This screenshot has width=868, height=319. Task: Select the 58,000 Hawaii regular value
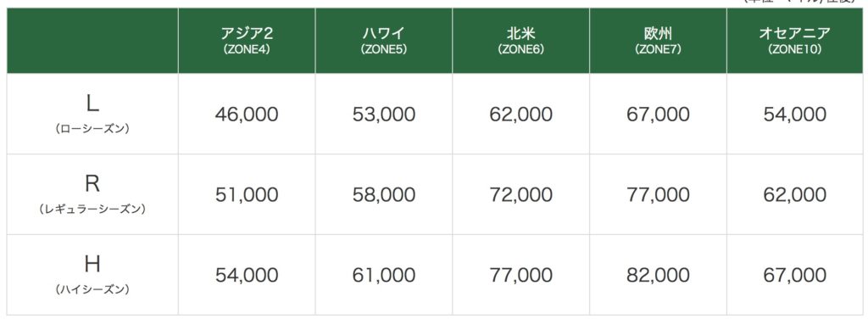click(384, 194)
